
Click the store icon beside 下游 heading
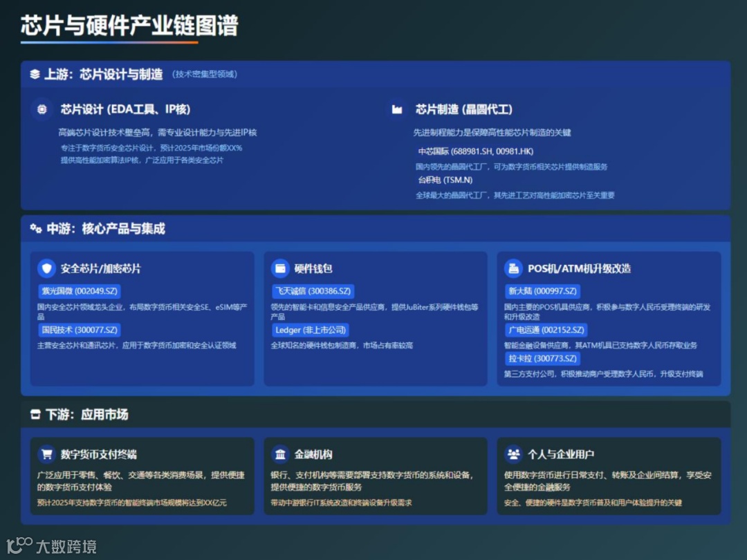[x=35, y=414]
